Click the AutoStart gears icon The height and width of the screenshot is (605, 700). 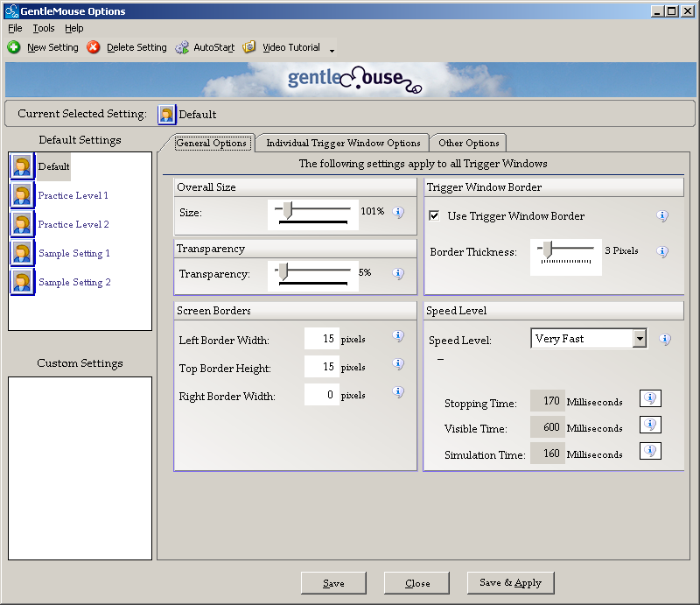coord(182,47)
